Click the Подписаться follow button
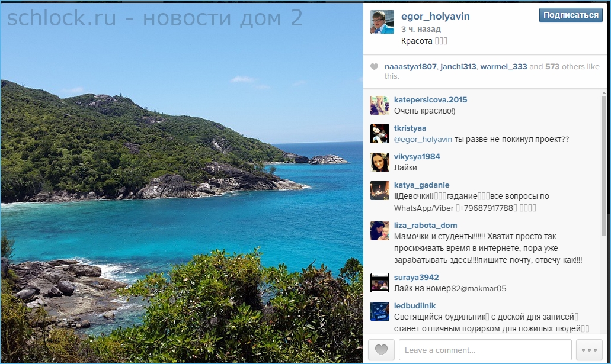The width and height of the screenshot is (611, 364). coord(571,15)
